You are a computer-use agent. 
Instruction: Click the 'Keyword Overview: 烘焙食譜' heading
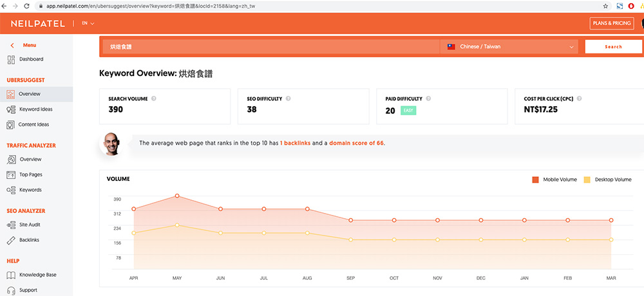[156, 74]
